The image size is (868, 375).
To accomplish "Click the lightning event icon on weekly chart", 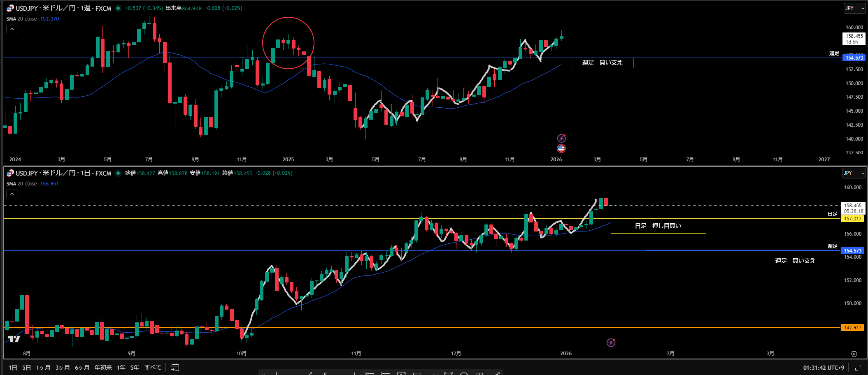I will (x=561, y=138).
